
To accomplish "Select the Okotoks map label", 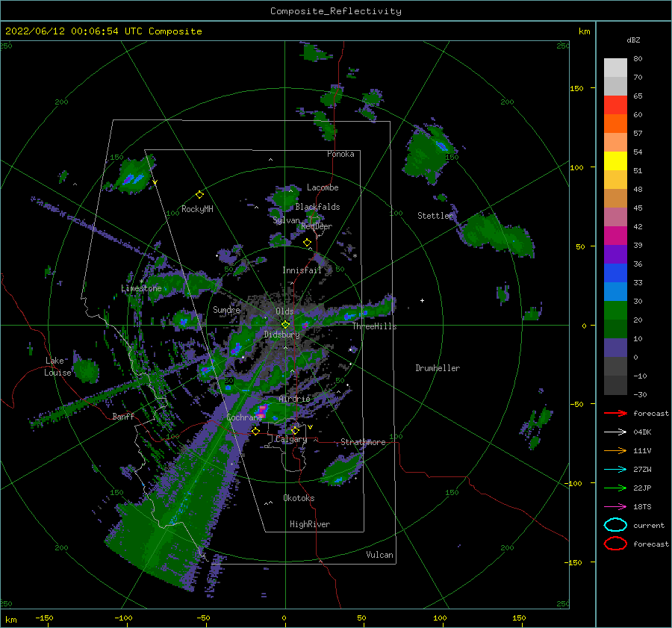I will coord(299,498).
